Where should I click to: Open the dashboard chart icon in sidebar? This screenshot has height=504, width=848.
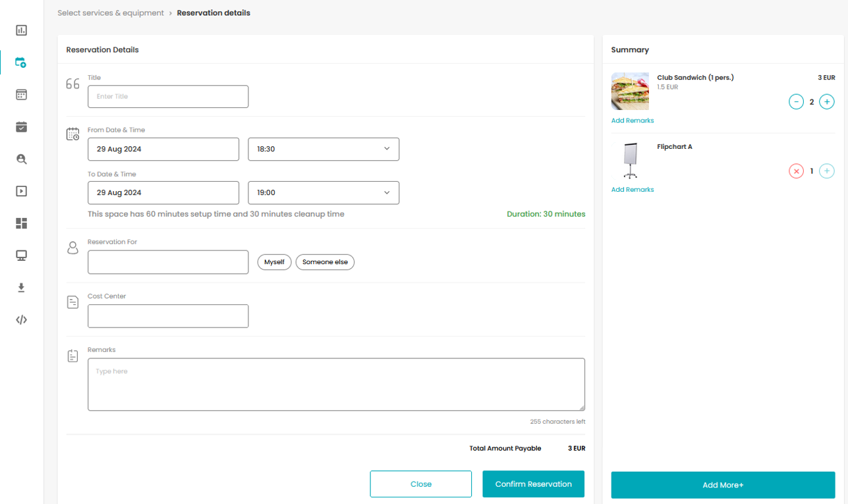(x=21, y=30)
